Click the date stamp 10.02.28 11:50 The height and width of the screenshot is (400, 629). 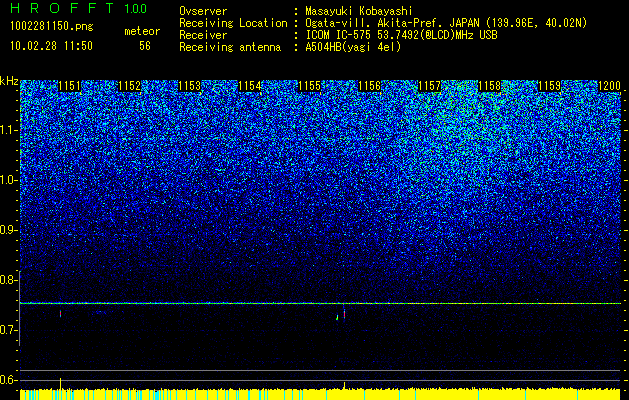[x=51, y=46]
